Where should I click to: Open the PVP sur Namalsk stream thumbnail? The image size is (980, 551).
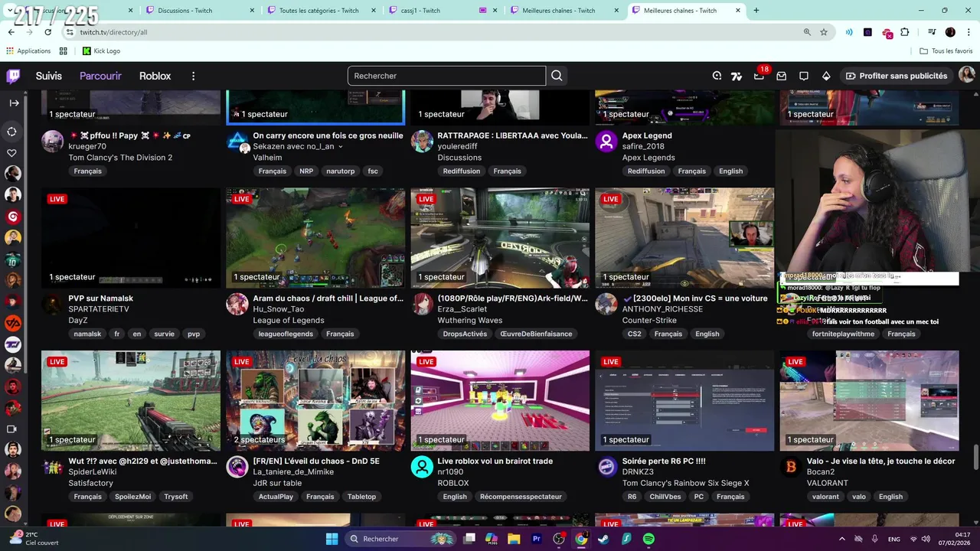tap(131, 238)
